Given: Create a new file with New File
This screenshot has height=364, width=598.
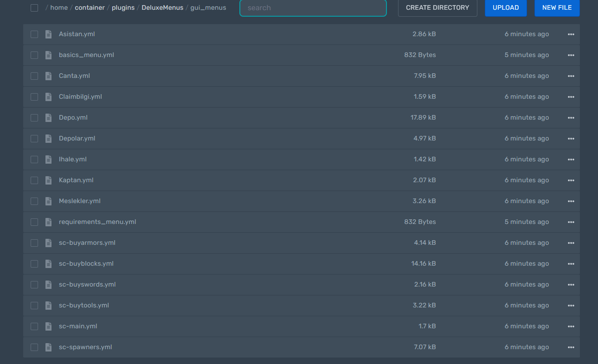Looking at the screenshot, I should [x=557, y=8].
